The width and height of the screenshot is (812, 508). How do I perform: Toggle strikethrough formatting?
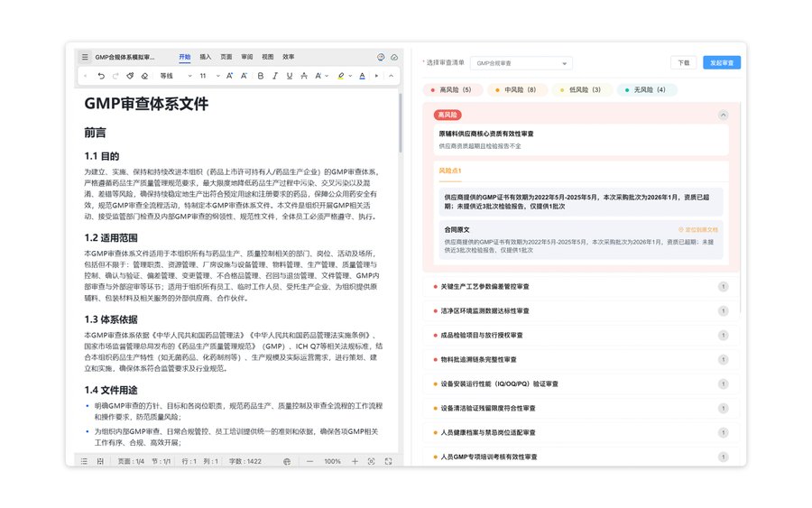point(304,76)
